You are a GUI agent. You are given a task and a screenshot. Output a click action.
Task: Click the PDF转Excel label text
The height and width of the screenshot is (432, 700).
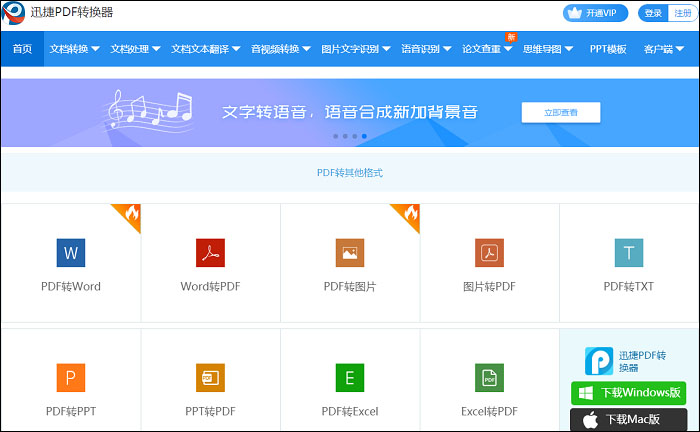click(x=350, y=411)
